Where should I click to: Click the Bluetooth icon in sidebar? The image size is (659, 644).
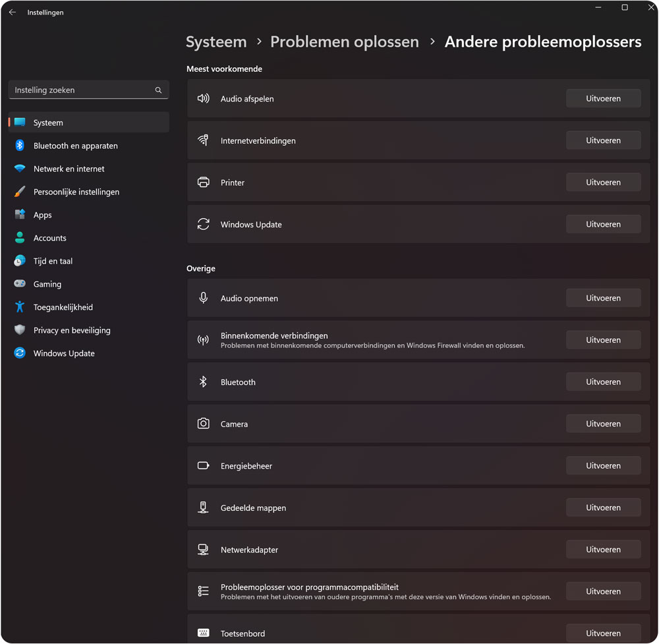tap(20, 146)
